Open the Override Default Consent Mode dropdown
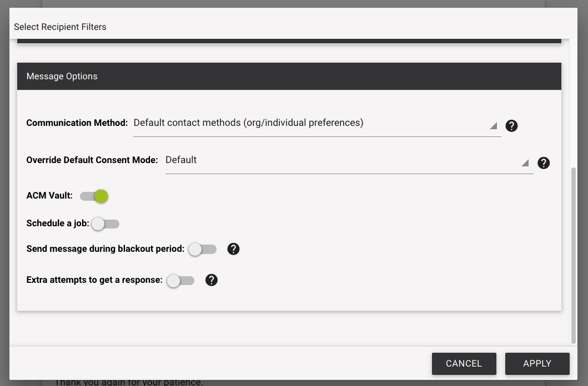588x386 pixels. coord(349,161)
